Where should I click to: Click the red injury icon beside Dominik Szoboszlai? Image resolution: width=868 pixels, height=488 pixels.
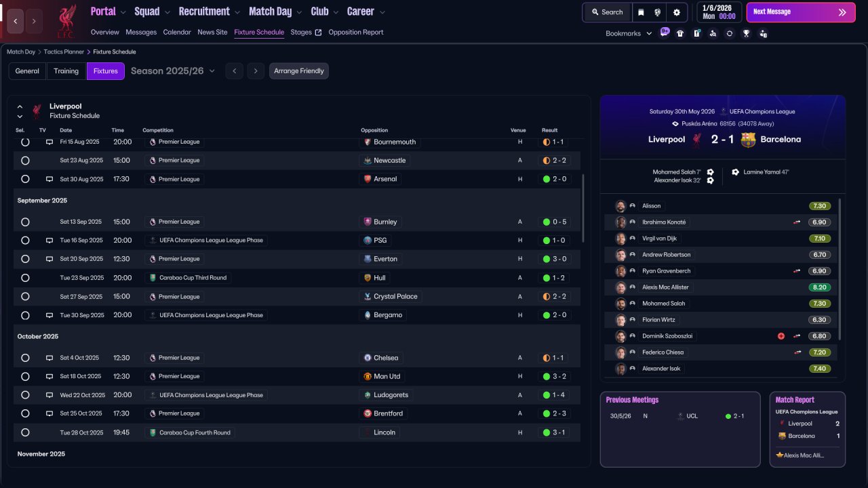[781, 336]
